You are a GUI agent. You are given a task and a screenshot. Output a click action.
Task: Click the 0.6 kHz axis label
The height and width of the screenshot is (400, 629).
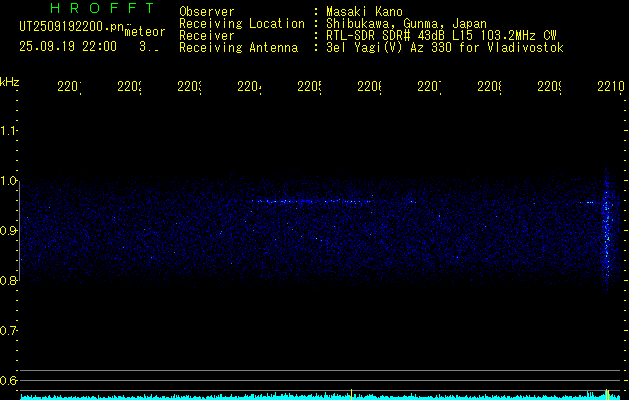click(x=8, y=380)
